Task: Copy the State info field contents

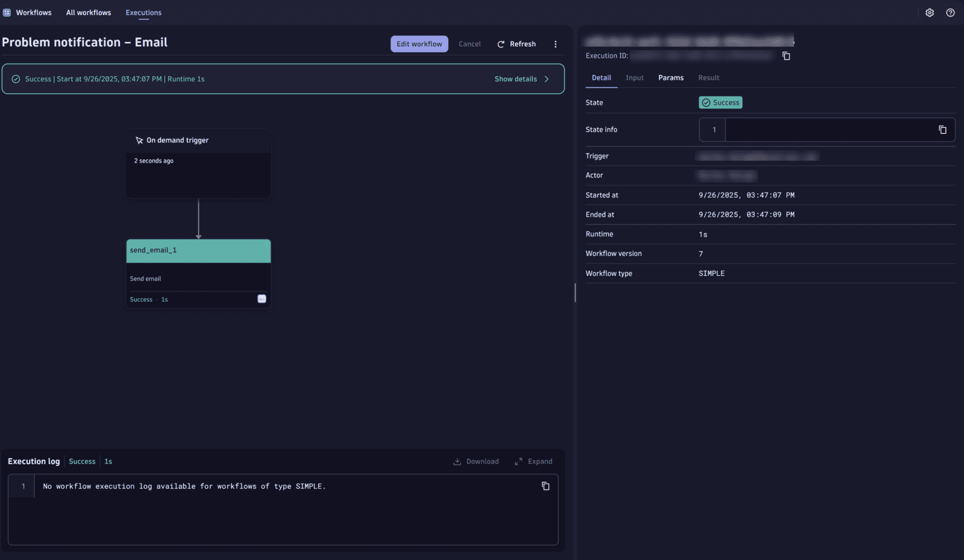Action: 943,129
